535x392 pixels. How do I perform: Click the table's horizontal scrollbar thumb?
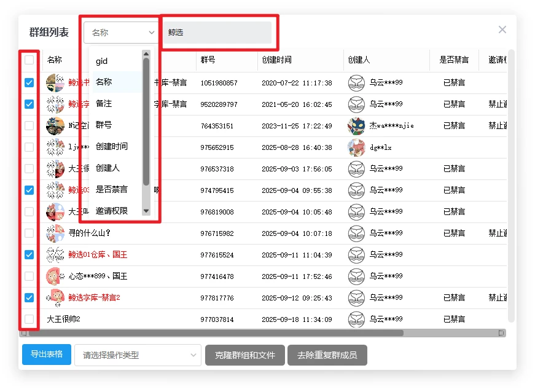click(x=215, y=333)
